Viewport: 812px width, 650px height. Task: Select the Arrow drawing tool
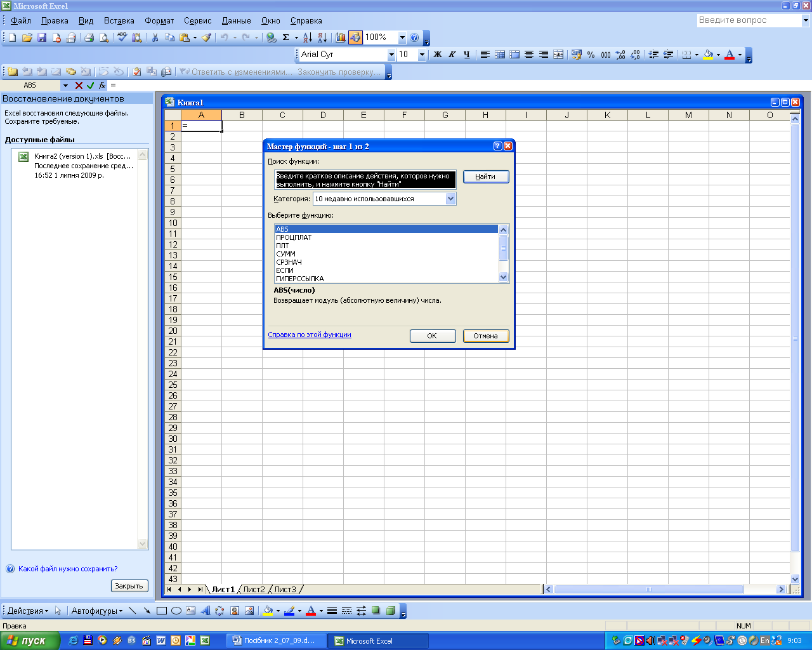click(x=147, y=611)
